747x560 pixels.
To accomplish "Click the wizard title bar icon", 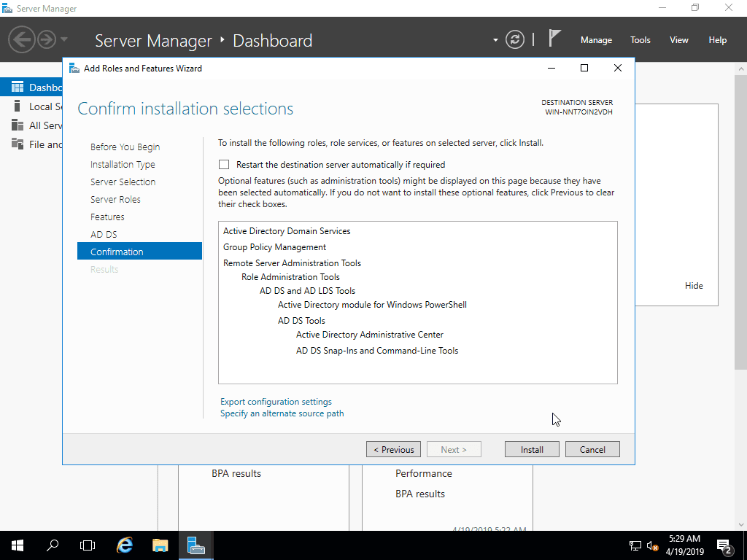I will click(74, 68).
